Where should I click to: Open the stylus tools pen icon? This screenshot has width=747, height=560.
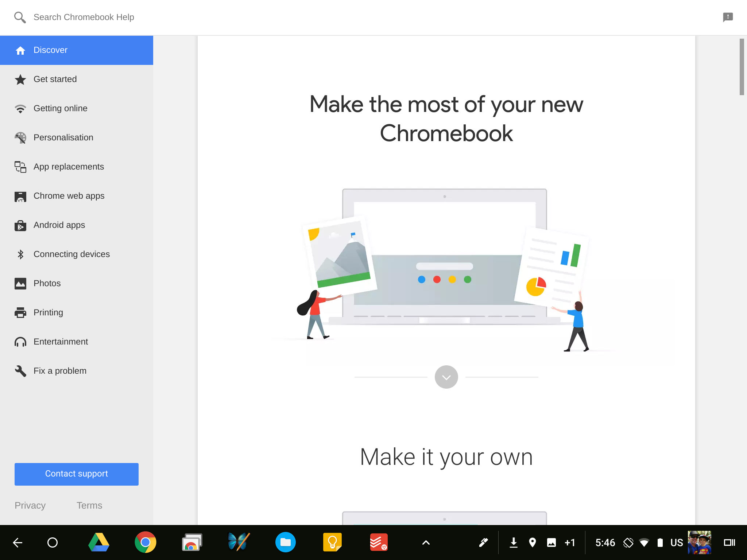coord(483,543)
